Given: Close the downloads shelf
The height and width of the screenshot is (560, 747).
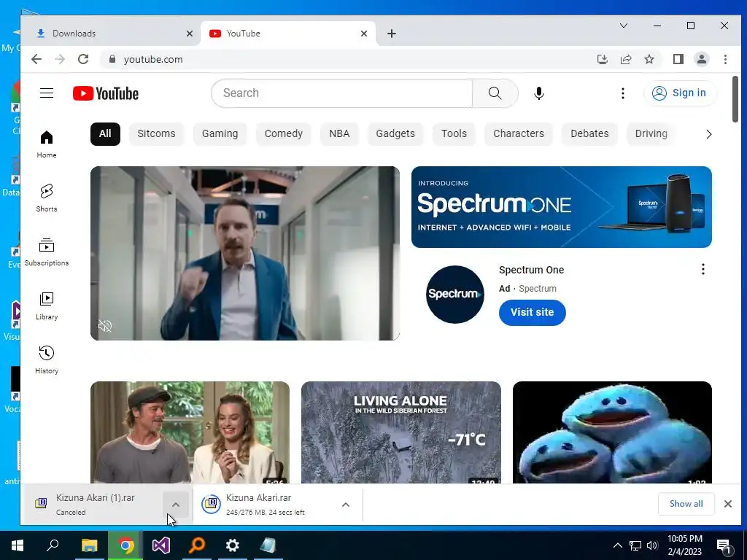Looking at the screenshot, I should (x=727, y=504).
